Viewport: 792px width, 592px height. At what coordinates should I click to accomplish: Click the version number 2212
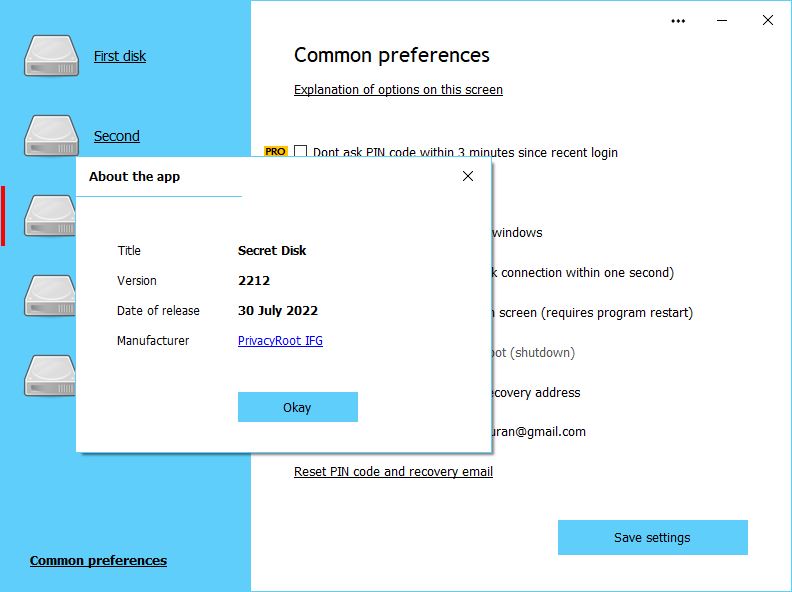tap(254, 280)
